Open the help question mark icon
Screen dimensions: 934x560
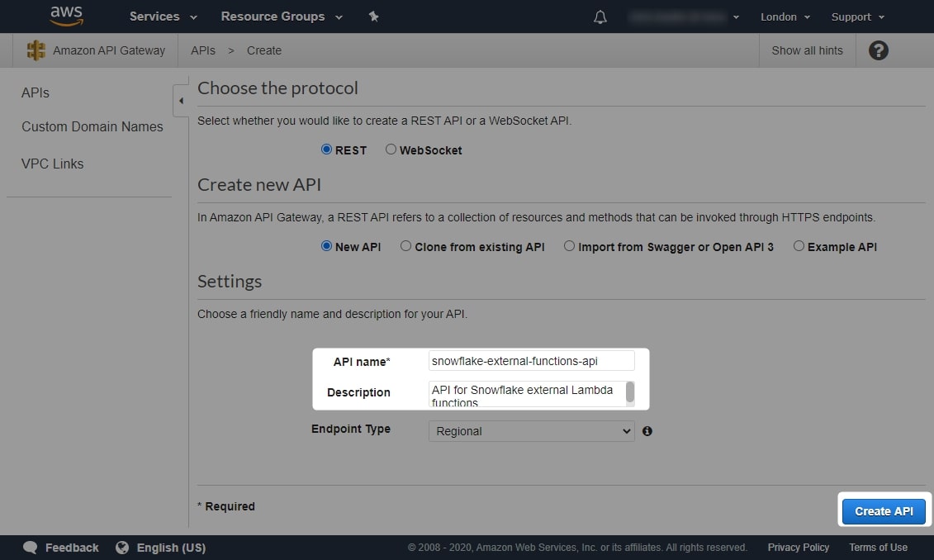point(878,50)
